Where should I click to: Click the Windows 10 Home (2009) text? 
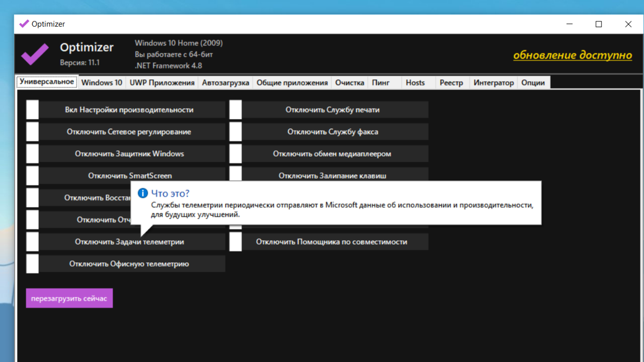click(179, 43)
